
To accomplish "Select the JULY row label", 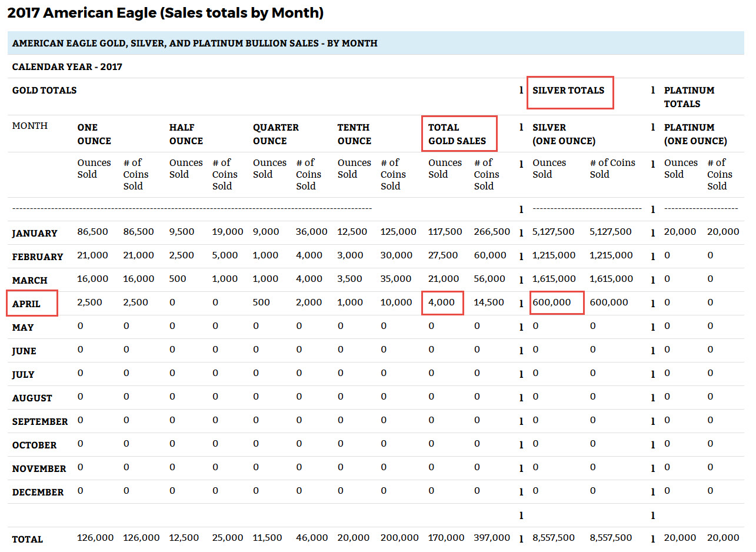I will [x=24, y=374].
